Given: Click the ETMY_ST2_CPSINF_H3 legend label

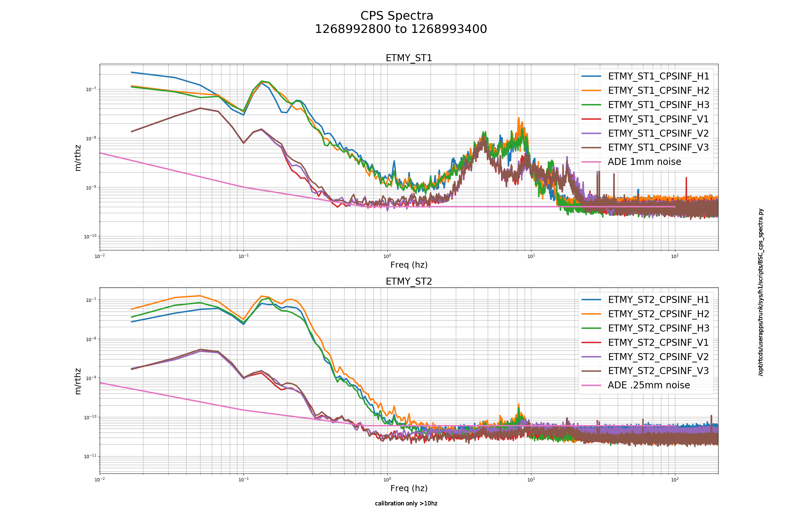Looking at the screenshot, I should tap(659, 328).
